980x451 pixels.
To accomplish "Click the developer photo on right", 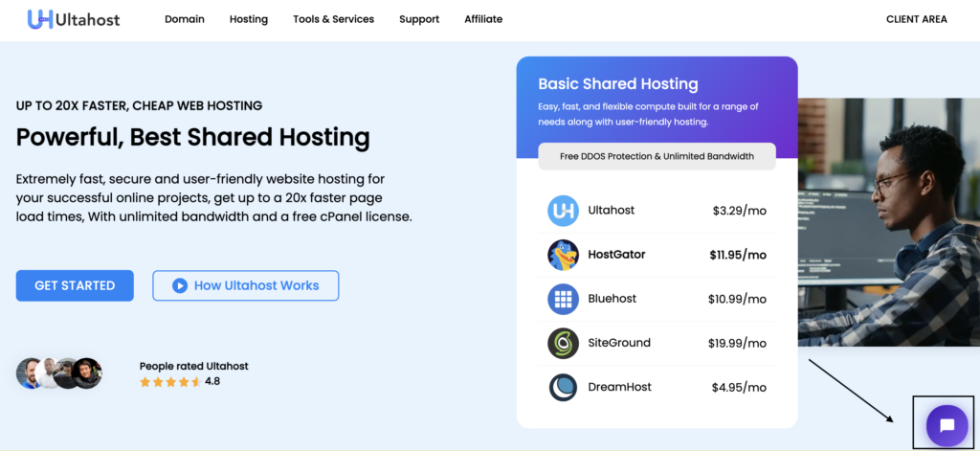I will [x=889, y=222].
